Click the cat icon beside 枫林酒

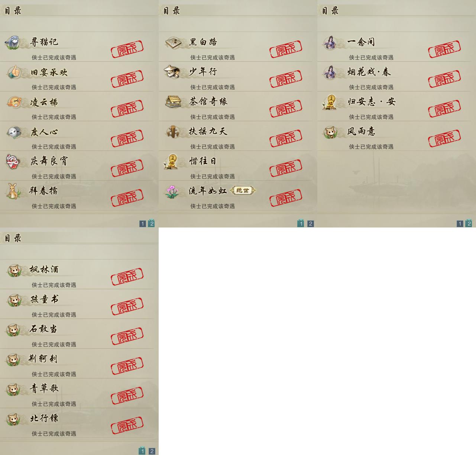(x=14, y=270)
